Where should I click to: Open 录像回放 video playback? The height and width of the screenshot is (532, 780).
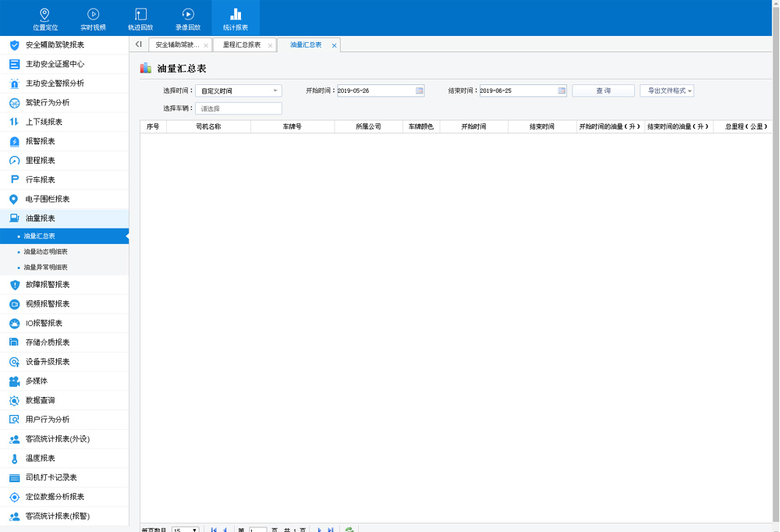(188, 18)
